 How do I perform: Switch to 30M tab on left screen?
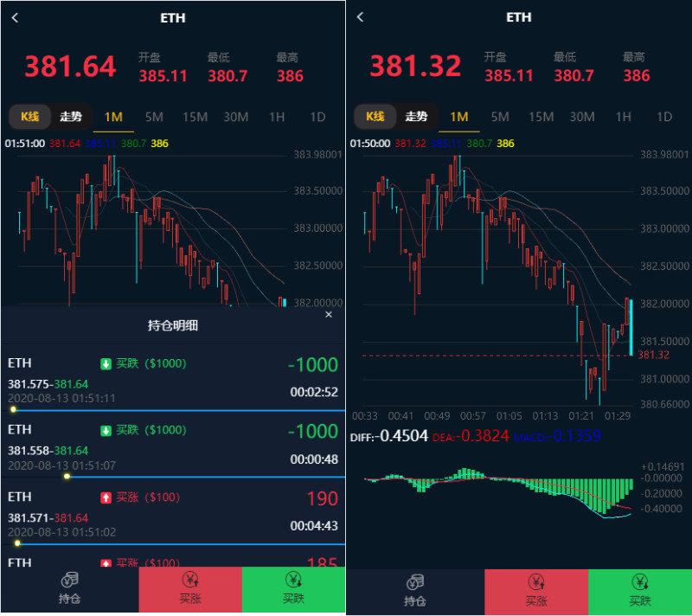tap(235, 117)
